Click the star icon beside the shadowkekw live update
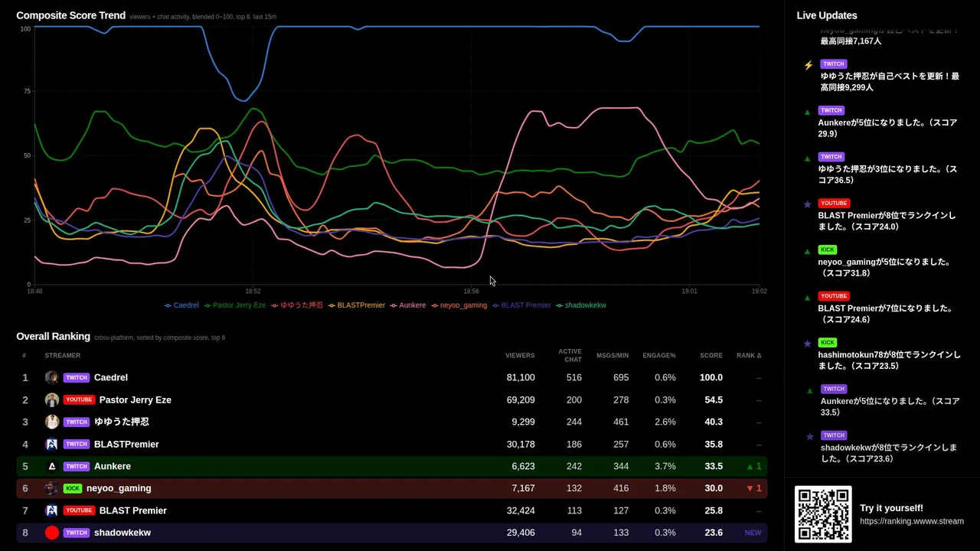The width and height of the screenshot is (980, 551). pos(810,436)
